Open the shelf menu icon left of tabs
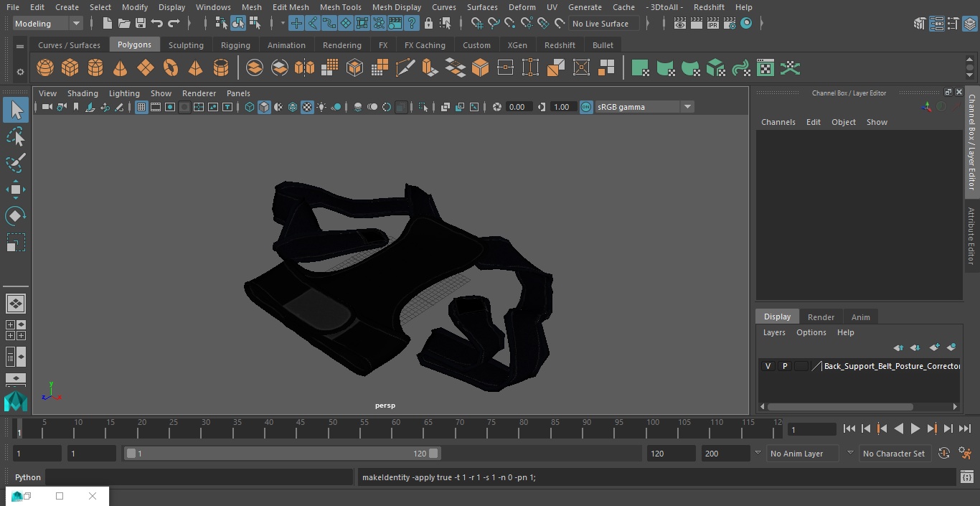 tap(20, 46)
